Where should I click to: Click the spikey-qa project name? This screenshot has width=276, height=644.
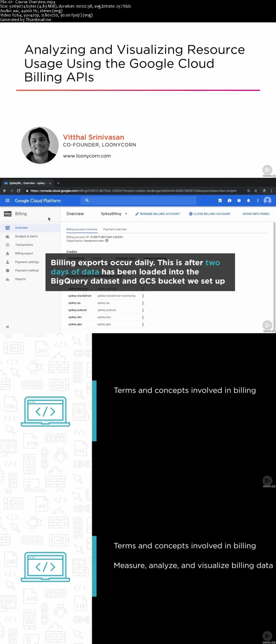pyautogui.click(x=74, y=303)
